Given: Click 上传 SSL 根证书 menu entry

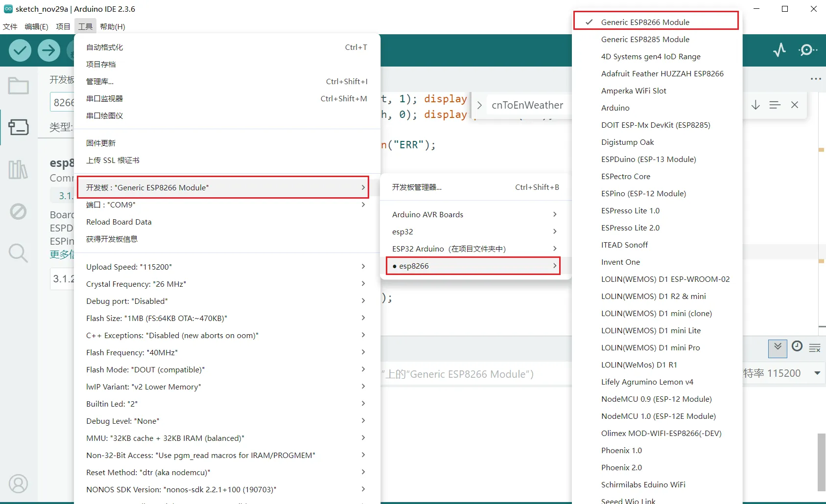Looking at the screenshot, I should coord(227,160).
